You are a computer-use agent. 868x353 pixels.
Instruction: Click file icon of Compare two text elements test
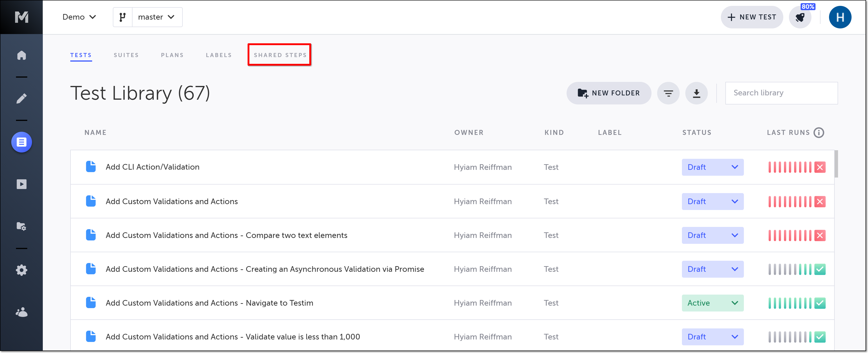tap(91, 235)
